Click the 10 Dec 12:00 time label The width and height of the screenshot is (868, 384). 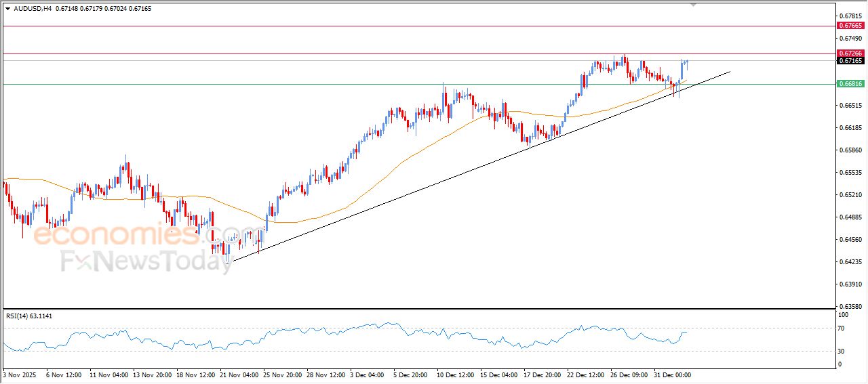455,375
